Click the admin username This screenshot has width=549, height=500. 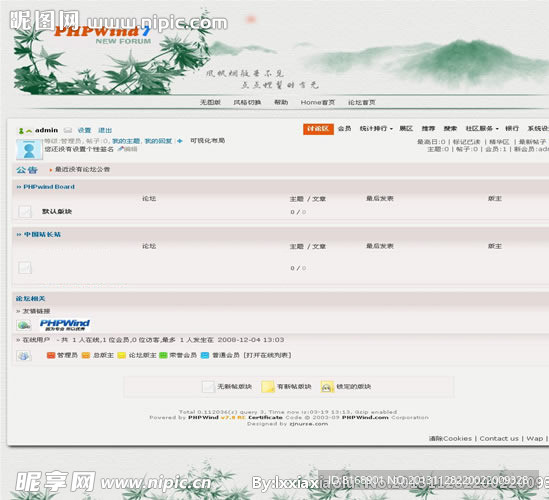click(x=46, y=130)
